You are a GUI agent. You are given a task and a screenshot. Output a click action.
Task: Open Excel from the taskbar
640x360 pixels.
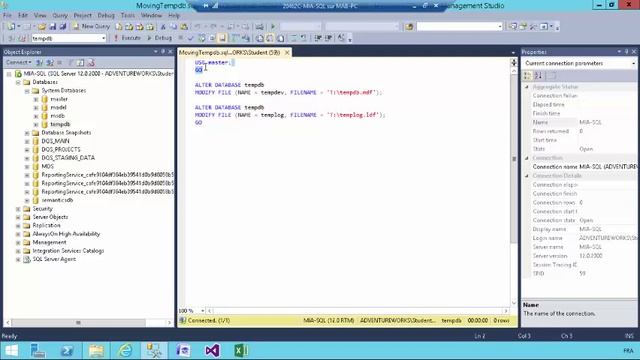pyautogui.click(x=241, y=351)
